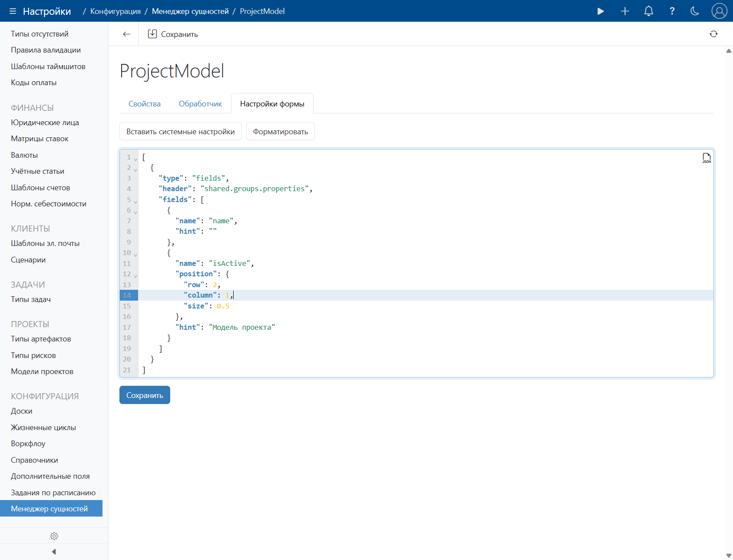This screenshot has height=560, width=733.
Task: Open sidebar settings gear icon
Action: point(54,536)
